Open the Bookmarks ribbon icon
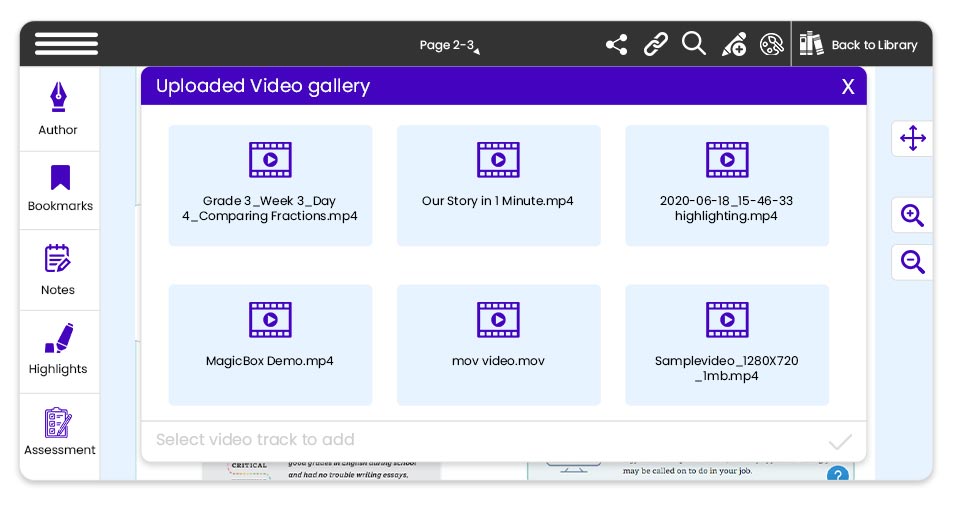The image size is (978, 508). [x=61, y=177]
